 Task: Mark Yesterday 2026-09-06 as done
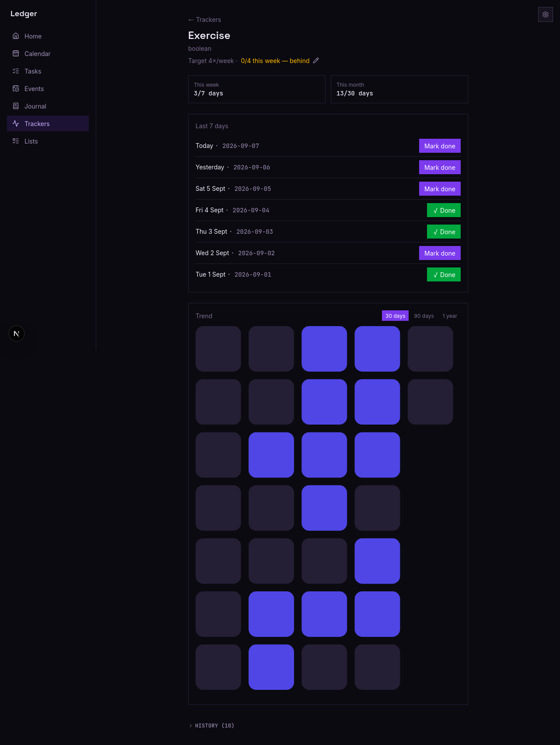click(x=440, y=167)
